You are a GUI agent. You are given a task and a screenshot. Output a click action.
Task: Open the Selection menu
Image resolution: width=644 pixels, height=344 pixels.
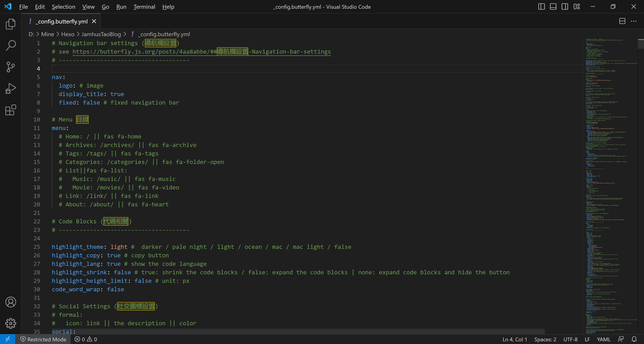(64, 7)
